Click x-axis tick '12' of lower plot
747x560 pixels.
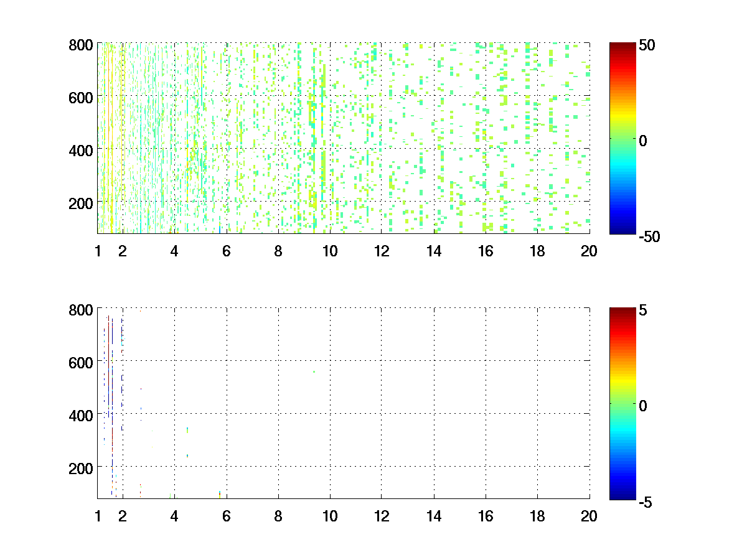coord(382,516)
